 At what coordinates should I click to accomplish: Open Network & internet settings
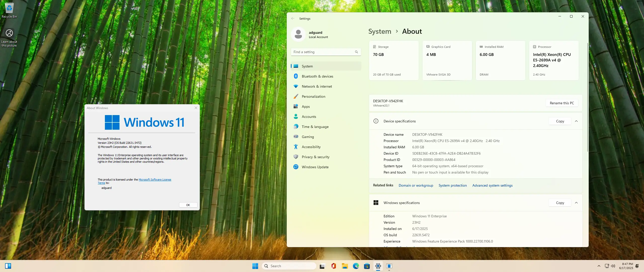tap(317, 86)
